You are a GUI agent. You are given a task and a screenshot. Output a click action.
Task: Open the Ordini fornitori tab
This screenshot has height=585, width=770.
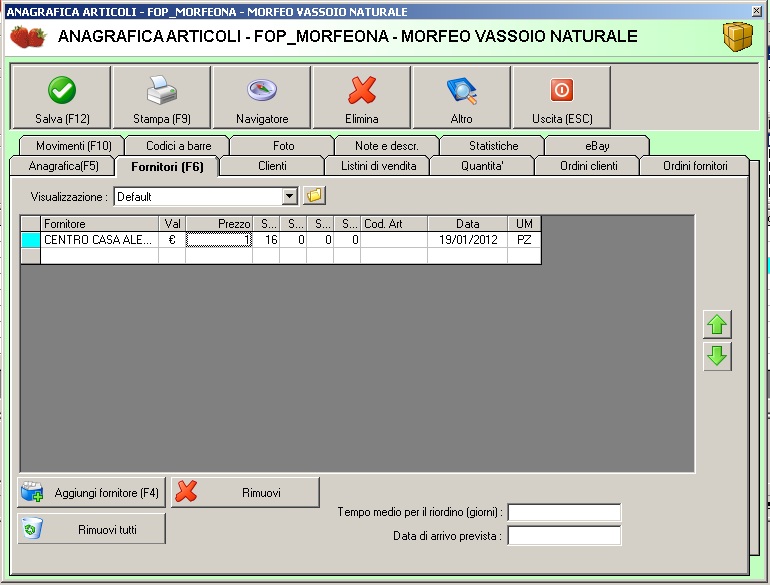coord(695,166)
